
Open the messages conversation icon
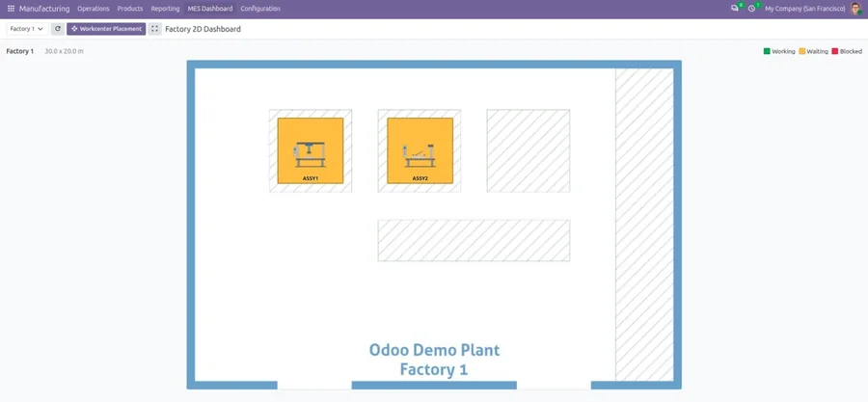tap(735, 9)
